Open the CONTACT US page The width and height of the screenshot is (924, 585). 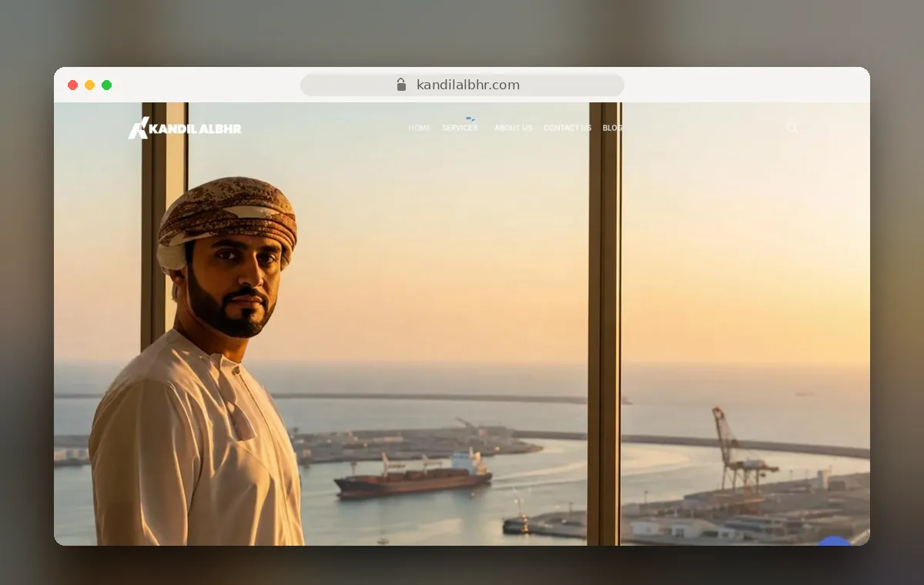coord(567,128)
